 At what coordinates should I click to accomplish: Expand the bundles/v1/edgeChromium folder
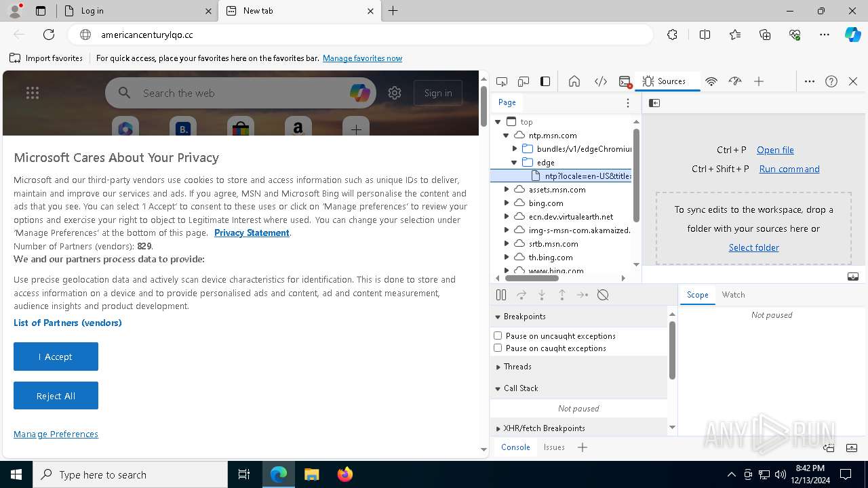(514, 149)
